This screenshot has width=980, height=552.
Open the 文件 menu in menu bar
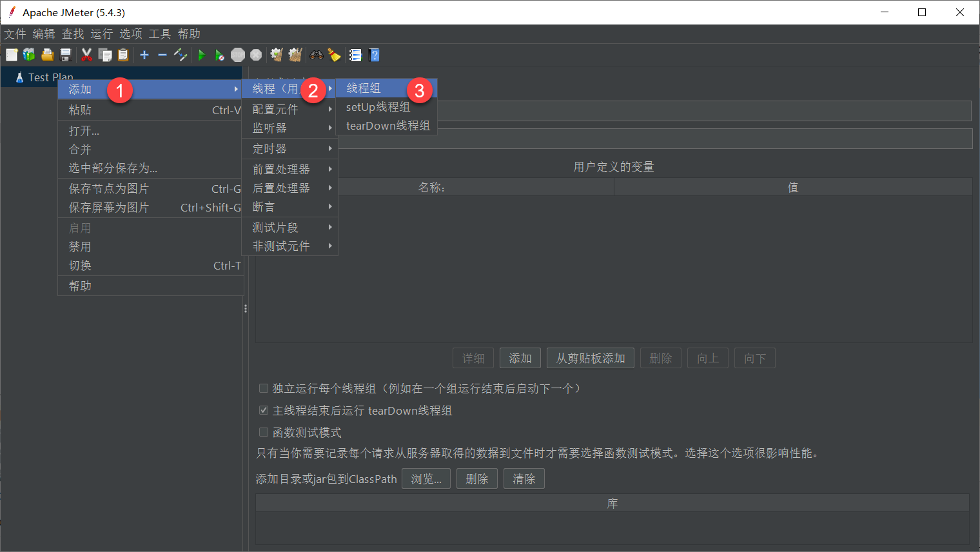[x=15, y=34]
